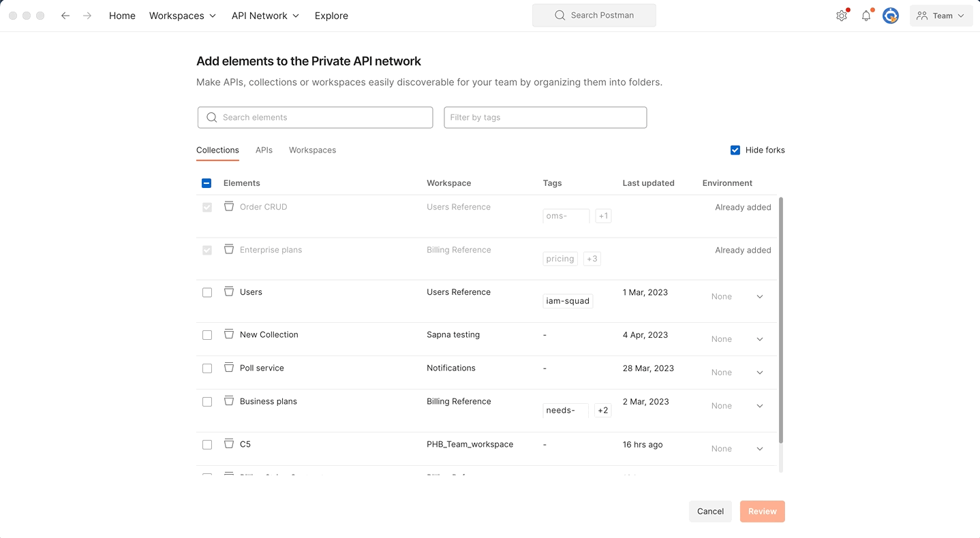980x538 pixels.
Task: Switch to the APIs tab
Action: tap(264, 150)
